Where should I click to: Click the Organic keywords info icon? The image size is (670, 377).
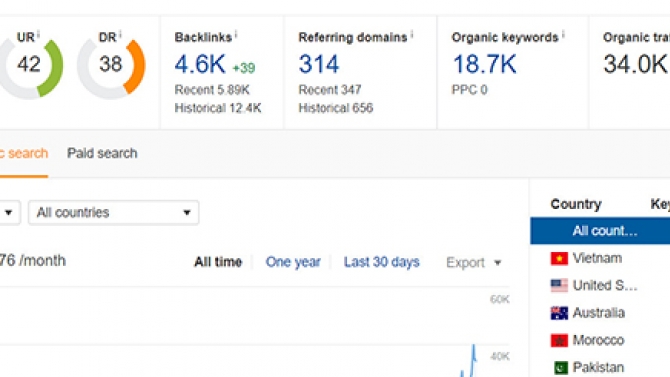563,34
